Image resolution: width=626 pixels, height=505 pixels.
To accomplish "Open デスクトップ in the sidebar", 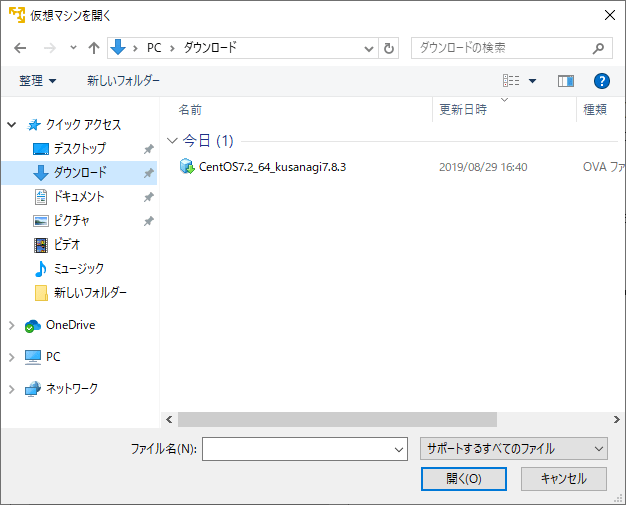I will [80, 149].
